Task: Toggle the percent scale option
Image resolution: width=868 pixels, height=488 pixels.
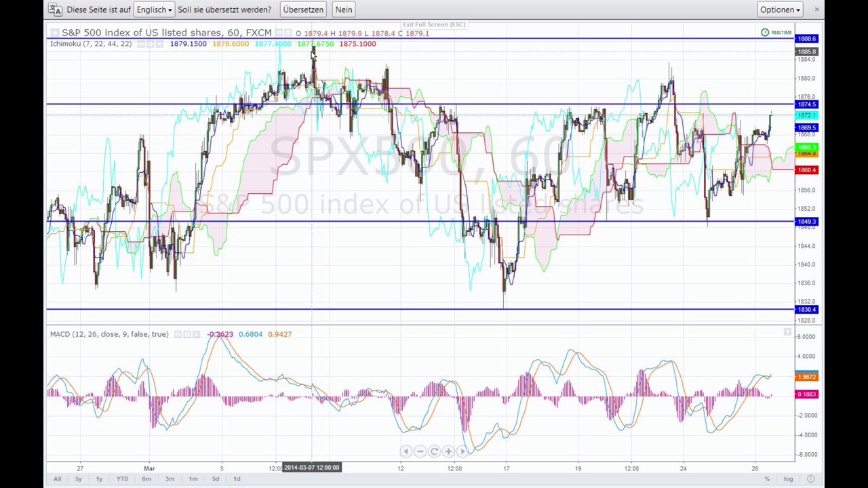Action: tap(767, 479)
